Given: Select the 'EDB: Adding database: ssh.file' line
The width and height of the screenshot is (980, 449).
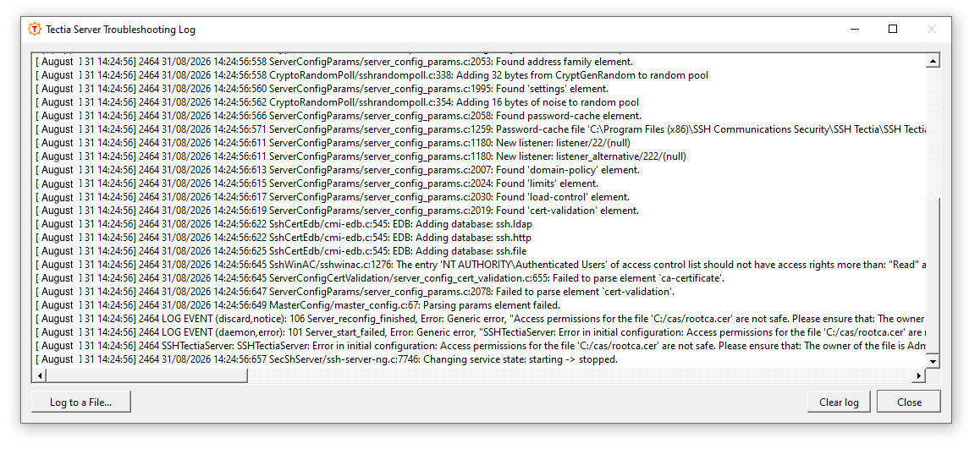Looking at the screenshot, I should click(281, 251).
